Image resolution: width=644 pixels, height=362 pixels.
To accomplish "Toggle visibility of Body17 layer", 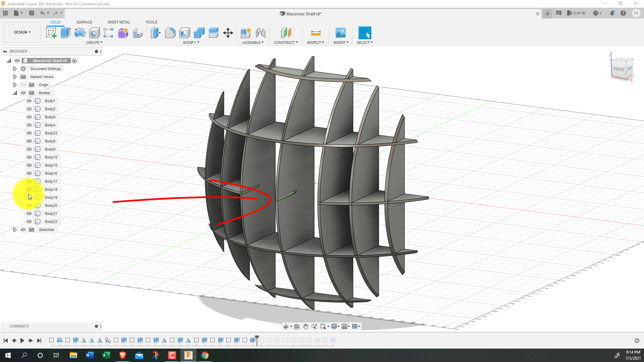I will tap(29, 181).
